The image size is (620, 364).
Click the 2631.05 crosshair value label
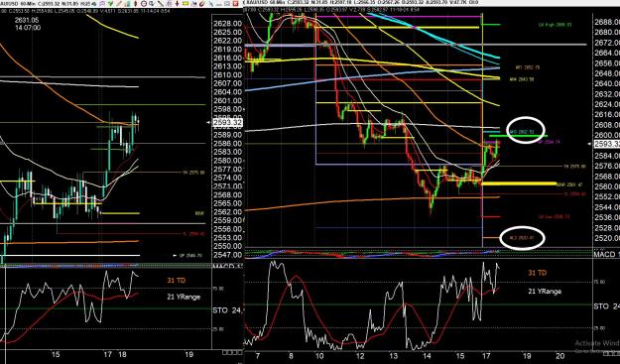[28, 20]
